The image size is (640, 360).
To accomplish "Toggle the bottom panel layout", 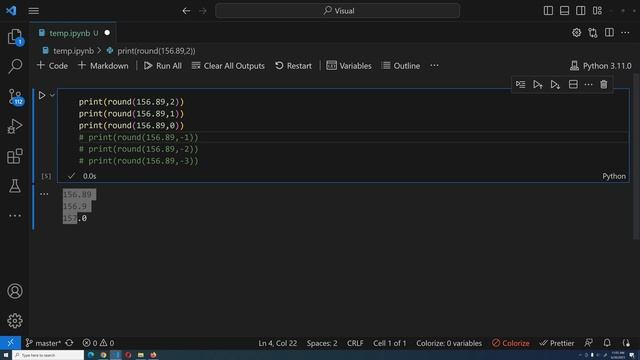I will pyautogui.click(x=564, y=11).
